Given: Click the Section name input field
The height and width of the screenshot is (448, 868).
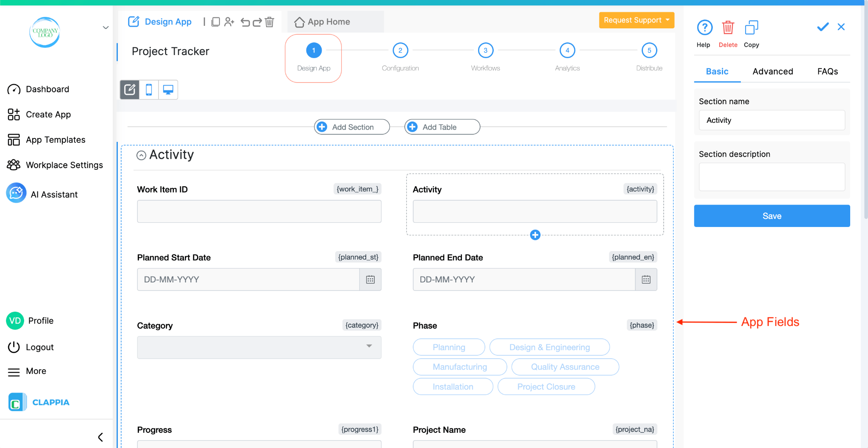Looking at the screenshot, I should coord(772,120).
